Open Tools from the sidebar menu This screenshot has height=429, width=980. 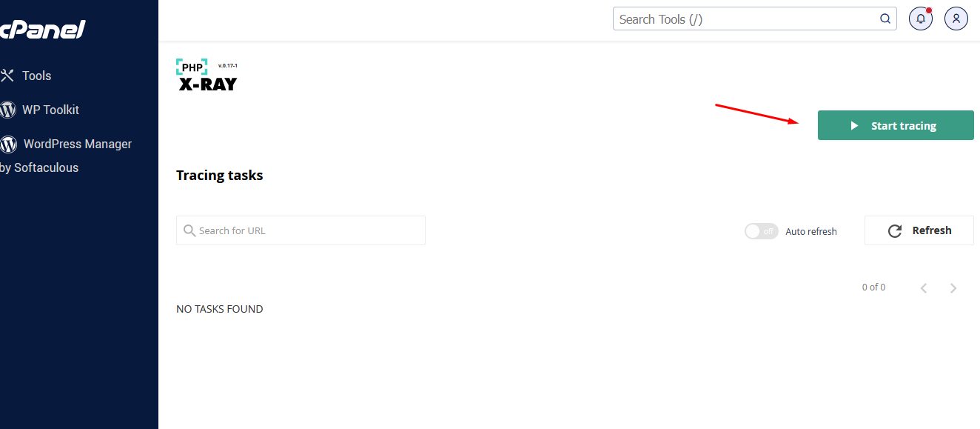click(36, 76)
